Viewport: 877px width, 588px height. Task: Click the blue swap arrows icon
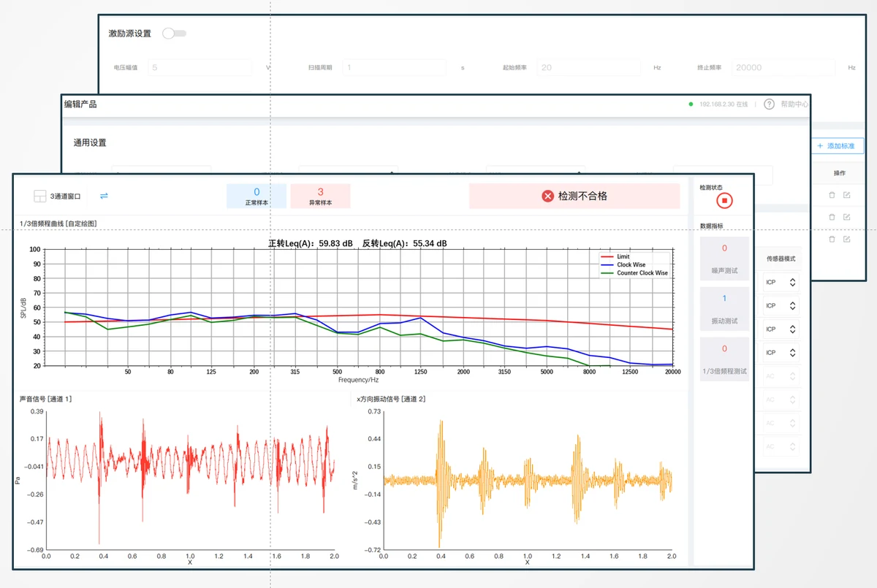(104, 196)
